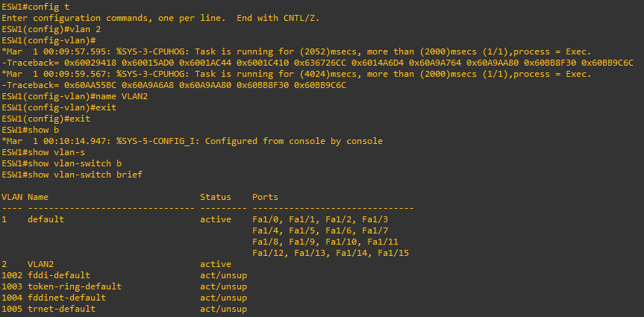This screenshot has width=644, height=317.
Task: Click the 'Ports' column header
Action: click(x=266, y=197)
